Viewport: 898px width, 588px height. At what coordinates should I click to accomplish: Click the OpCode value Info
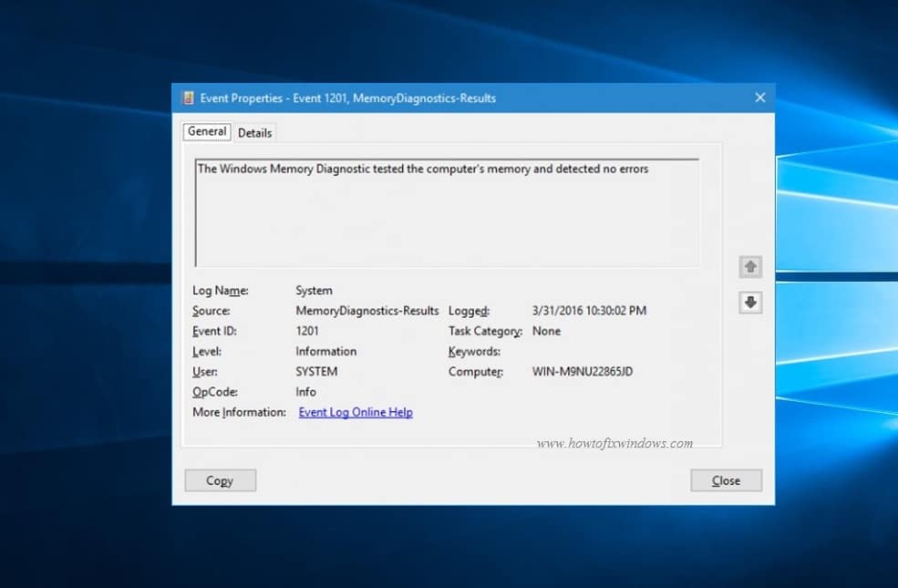pyautogui.click(x=305, y=392)
